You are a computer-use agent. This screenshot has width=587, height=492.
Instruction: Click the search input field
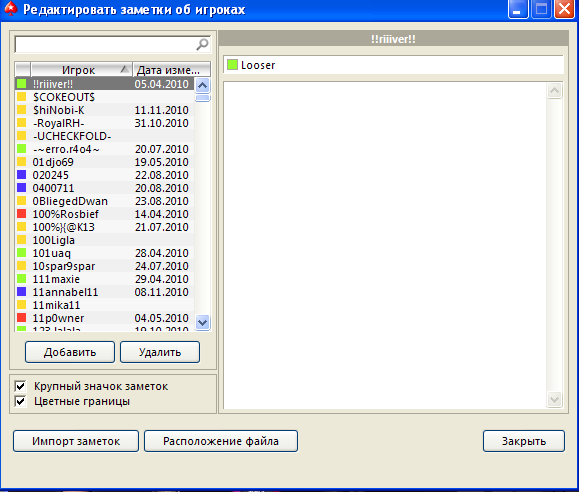click(x=112, y=45)
